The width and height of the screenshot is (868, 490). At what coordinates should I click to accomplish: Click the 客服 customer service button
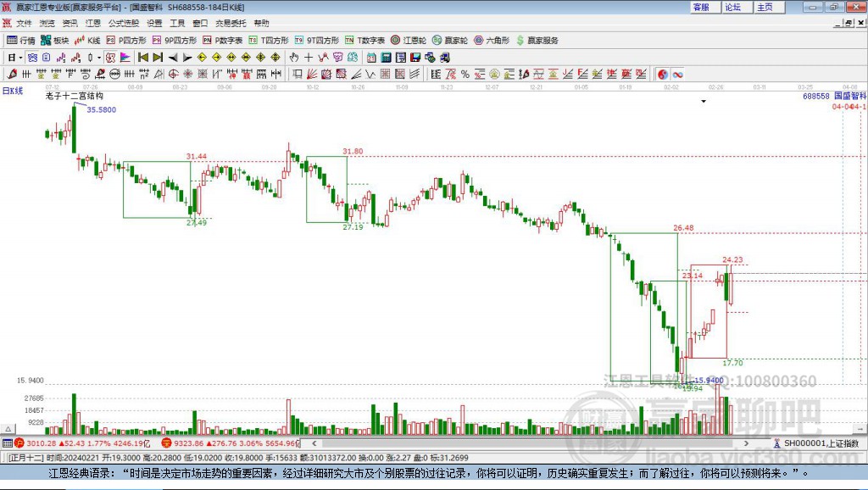(x=704, y=7)
